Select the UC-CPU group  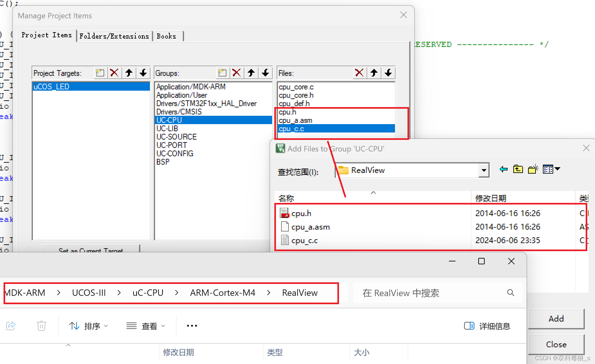click(213, 120)
